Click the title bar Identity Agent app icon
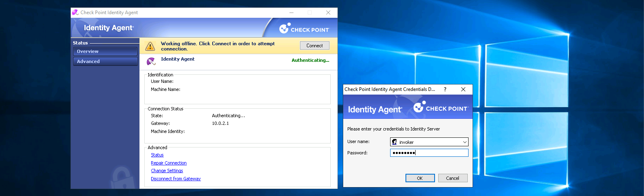Viewport: 644px width, 196px height. pos(75,13)
